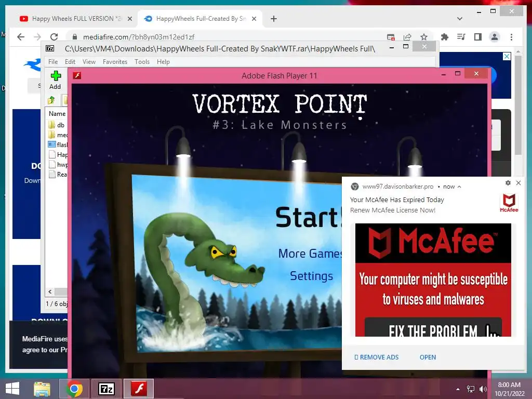Switch to 7-Zip in the taskbar

pyautogui.click(x=106, y=389)
